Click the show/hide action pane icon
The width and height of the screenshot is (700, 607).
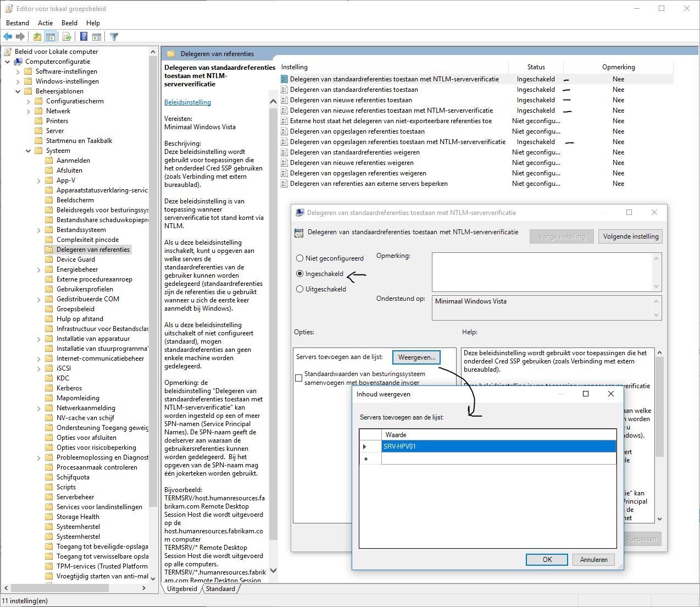97,37
